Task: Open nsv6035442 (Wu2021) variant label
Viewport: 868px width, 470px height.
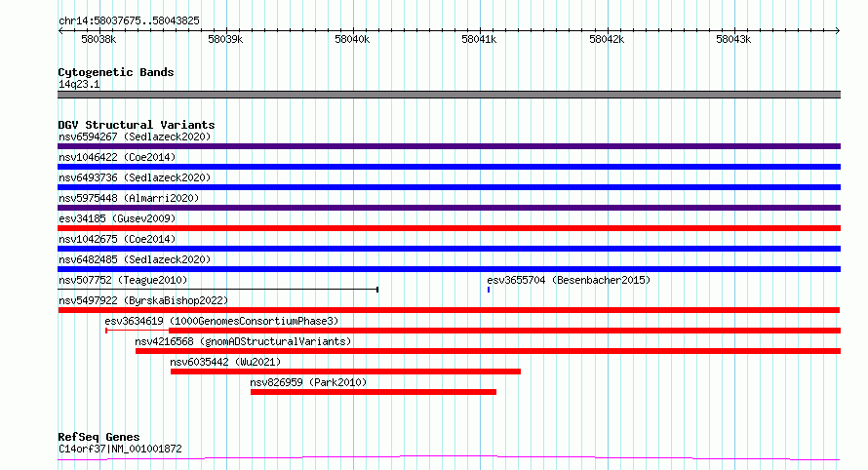Action: click(x=225, y=362)
